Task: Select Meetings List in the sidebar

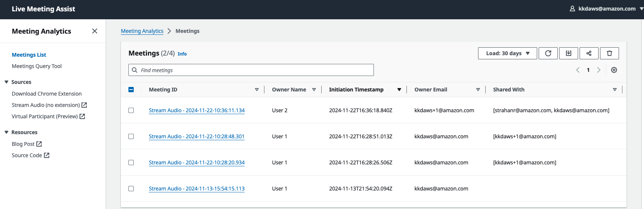Action: click(29, 55)
